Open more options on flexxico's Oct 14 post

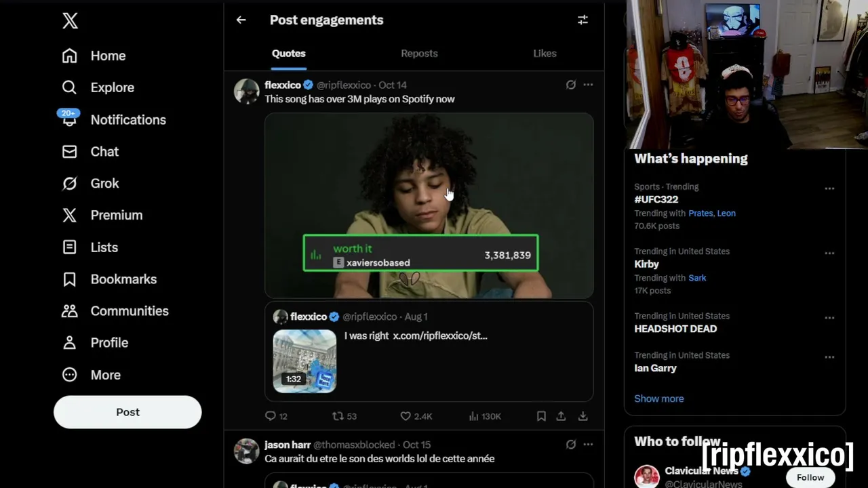tap(588, 85)
